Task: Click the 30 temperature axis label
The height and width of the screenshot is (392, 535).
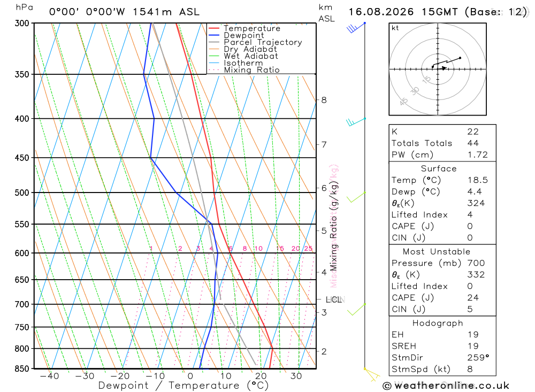Action: pyautogui.click(x=296, y=376)
